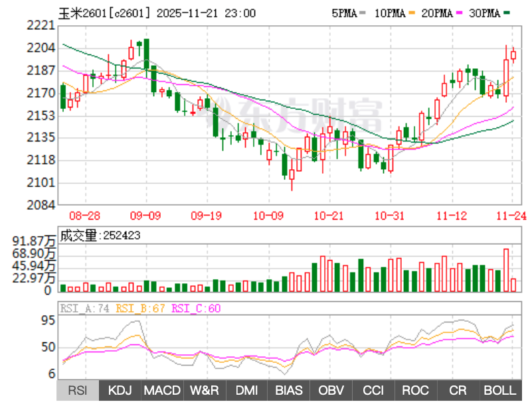The height and width of the screenshot is (410, 532).
Task: Click the 5PMA gray legend marker
Action: [x=363, y=13]
